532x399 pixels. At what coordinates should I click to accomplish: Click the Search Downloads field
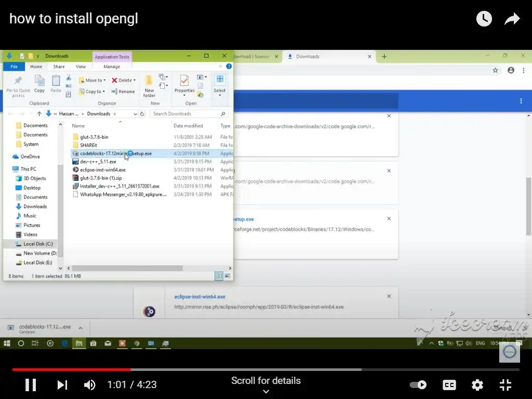pos(189,114)
